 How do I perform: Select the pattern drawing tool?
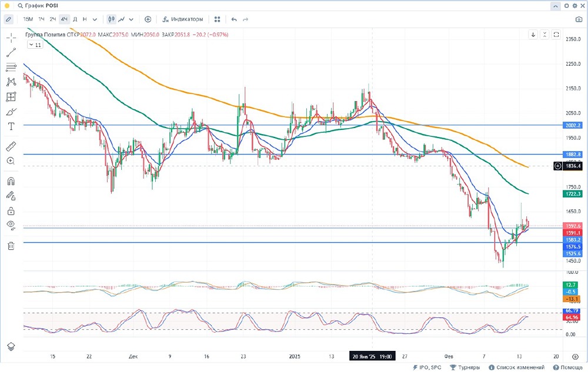point(11,82)
